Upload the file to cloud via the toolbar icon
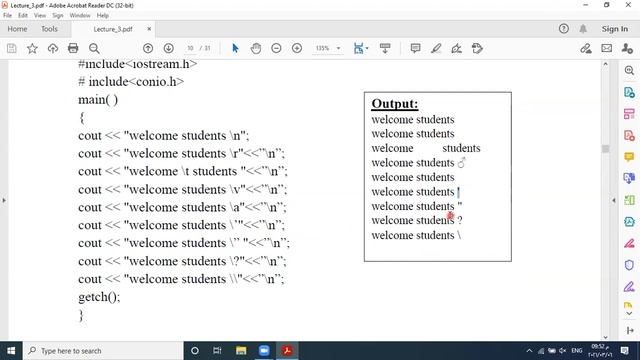 (53, 49)
